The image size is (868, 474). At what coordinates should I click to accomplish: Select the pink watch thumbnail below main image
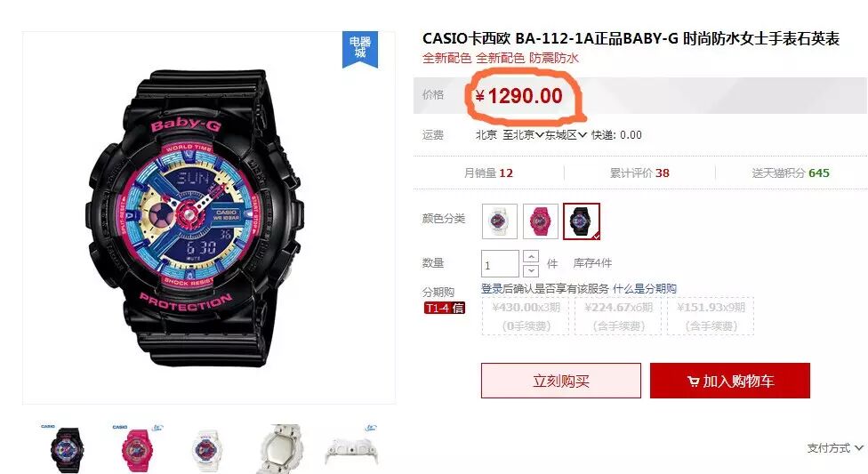pyautogui.click(x=136, y=448)
